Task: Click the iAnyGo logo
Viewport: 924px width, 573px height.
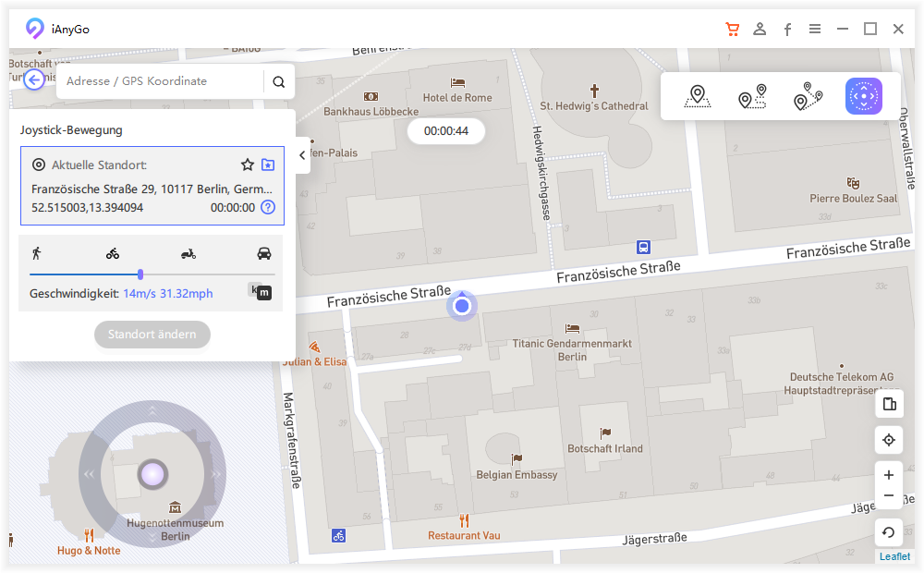Action: [x=35, y=29]
